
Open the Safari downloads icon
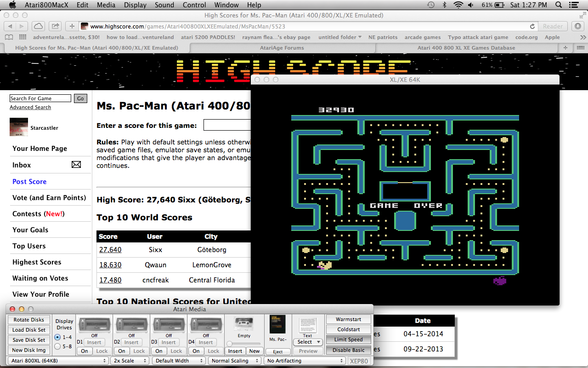click(578, 26)
